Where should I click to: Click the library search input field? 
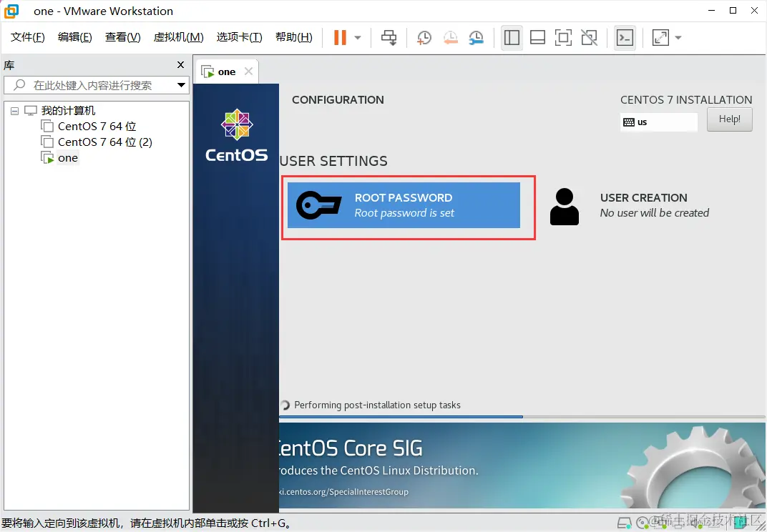96,85
